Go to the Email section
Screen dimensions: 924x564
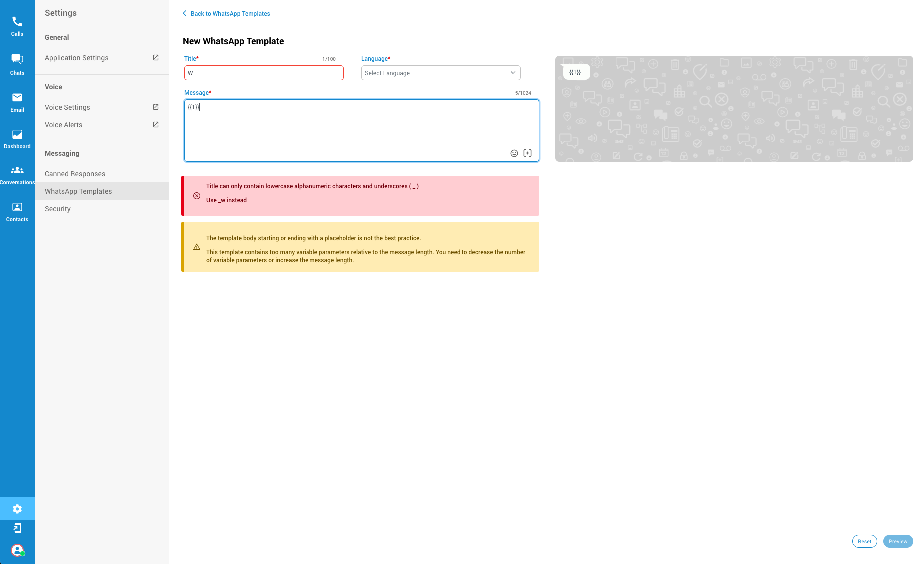coord(17,102)
